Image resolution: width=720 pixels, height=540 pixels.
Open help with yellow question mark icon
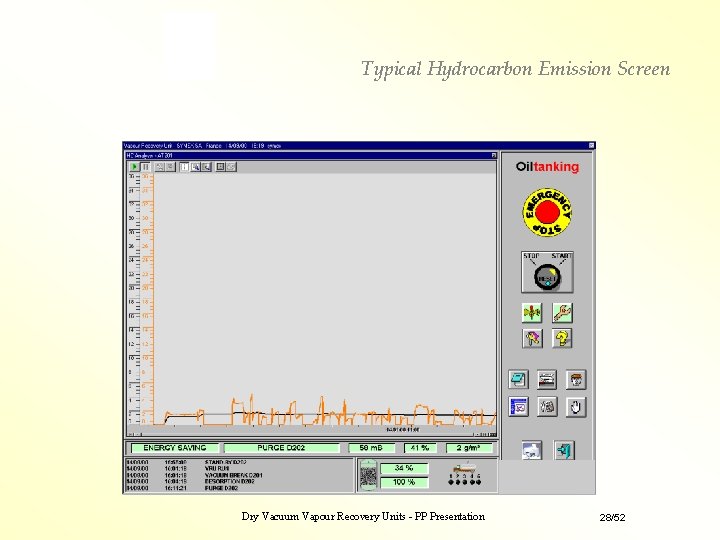click(x=562, y=338)
